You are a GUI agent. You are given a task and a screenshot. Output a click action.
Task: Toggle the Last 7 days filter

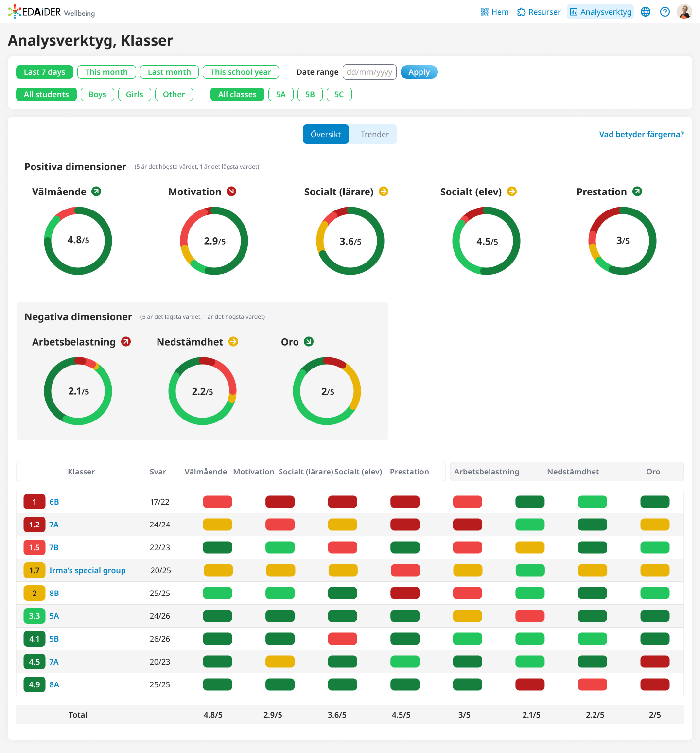coord(45,72)
